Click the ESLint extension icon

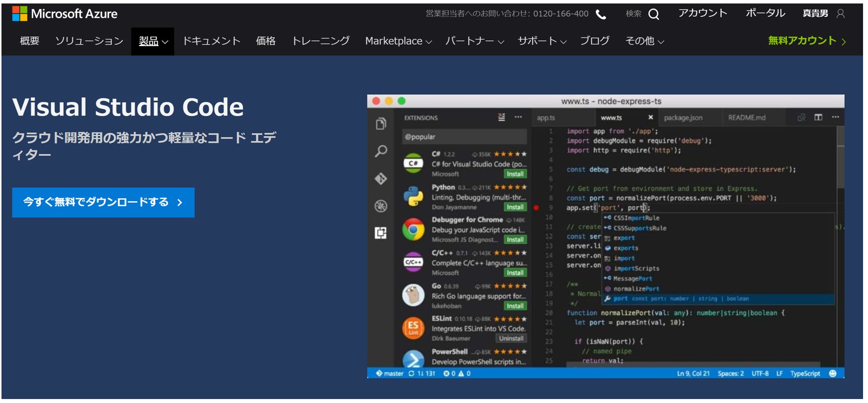pyautogui.click(x=413, y=328)
